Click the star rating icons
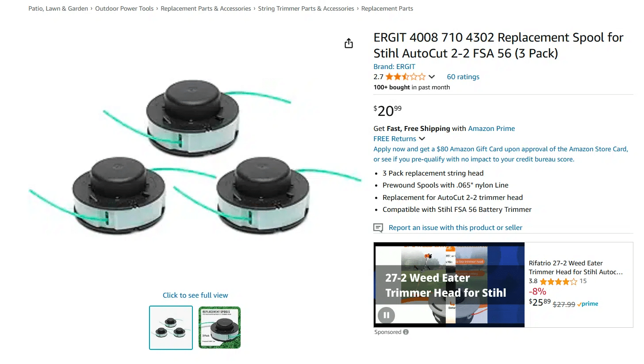The width and height of the screenshot is (644, 364). (x=406, y=77)
